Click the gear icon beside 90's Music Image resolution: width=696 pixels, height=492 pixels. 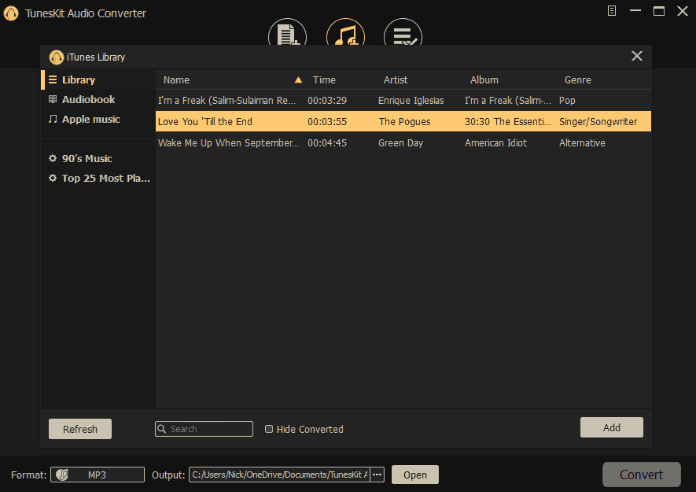(x=53, y=158)
